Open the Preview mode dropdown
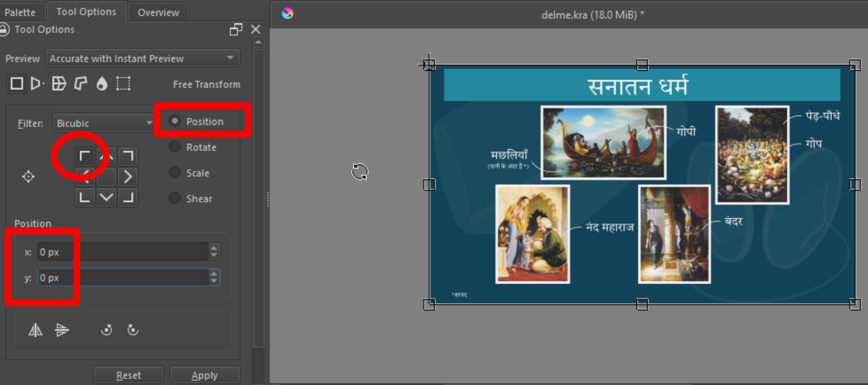The image size is (868, 385). [x=143, y=58]
